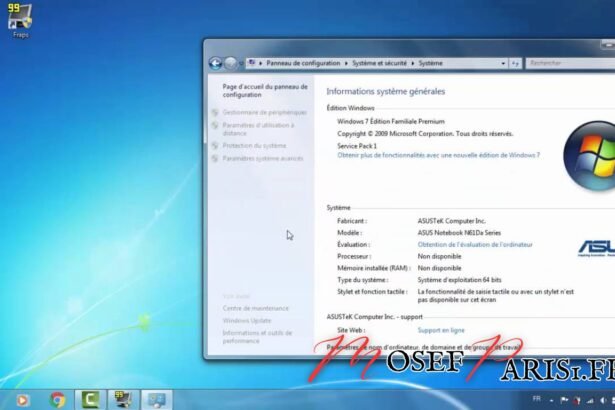Select the System control panel taskbar button
Image resolution: width=615 pixels, height=410 pixels.
coord(156,400)
